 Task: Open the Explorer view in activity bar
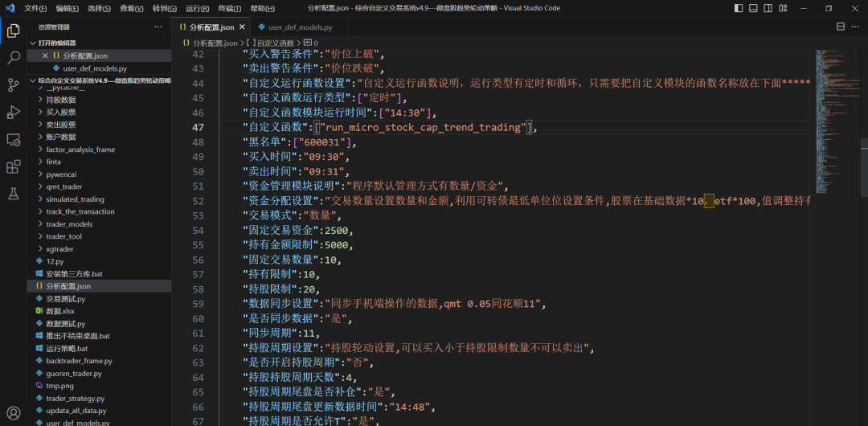[x=14, y=31]
